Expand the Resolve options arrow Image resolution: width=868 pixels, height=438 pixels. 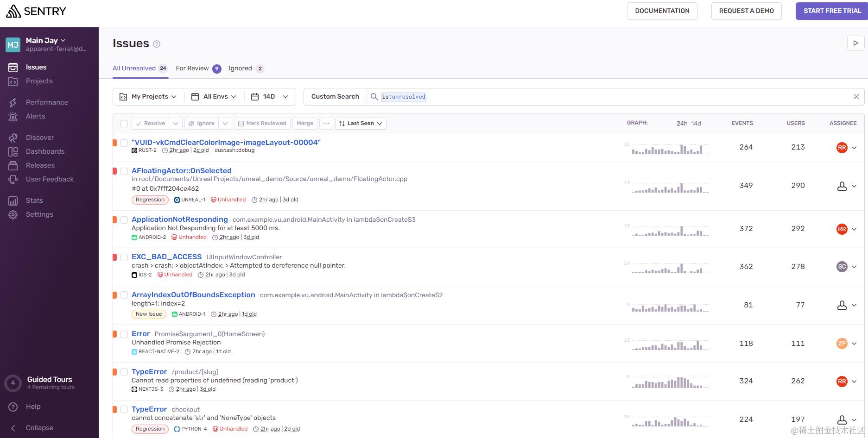[x=175, y=124]
